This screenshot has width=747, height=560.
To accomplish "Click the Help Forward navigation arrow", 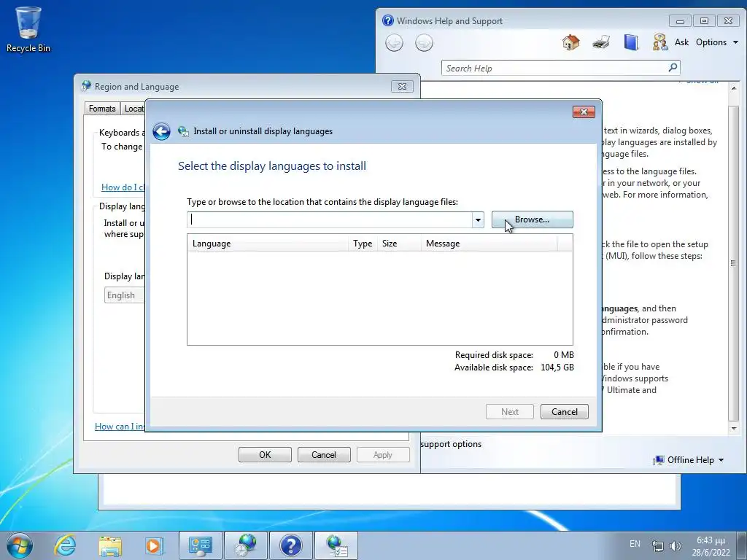I will (424, 43).
